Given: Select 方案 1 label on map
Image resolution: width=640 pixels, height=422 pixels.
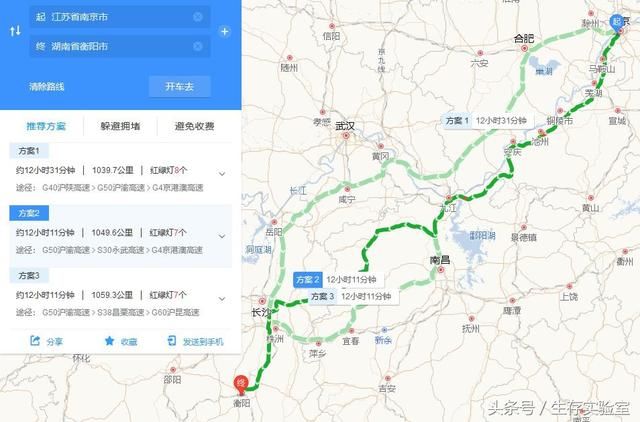Looking at the screenshot, I should click(457, 121).
